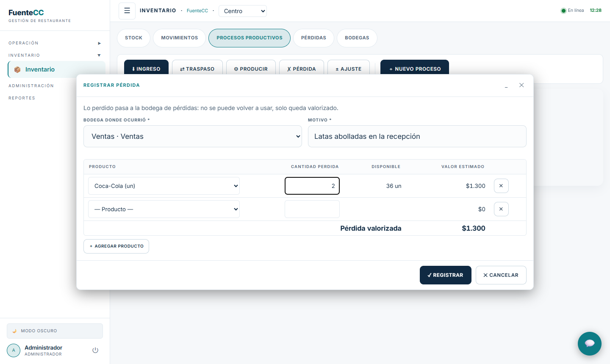Expand the Operación sidebar section
This screenshot has height=364, width=610.
tap(55, 43)
